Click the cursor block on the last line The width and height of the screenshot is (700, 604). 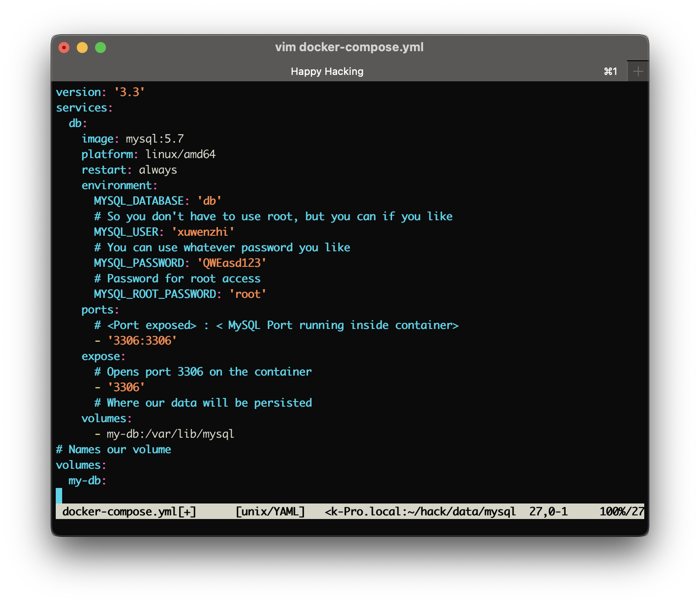coord(59,496)
